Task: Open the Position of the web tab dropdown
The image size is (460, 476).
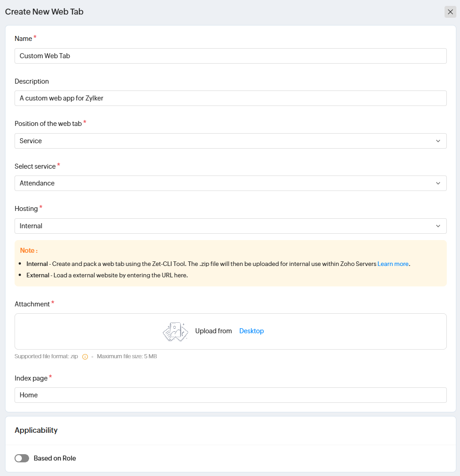Action: (x=230, y=141)
